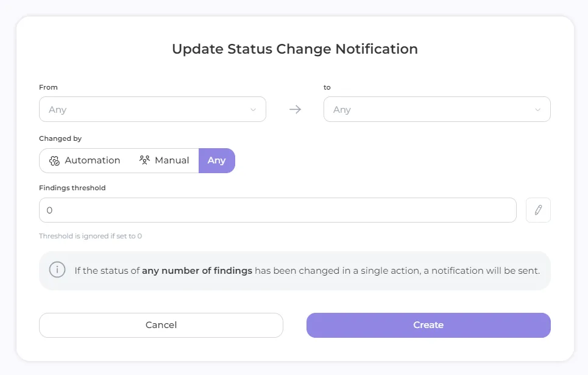Click the Update Status Change Notification title

coord(295,49)
